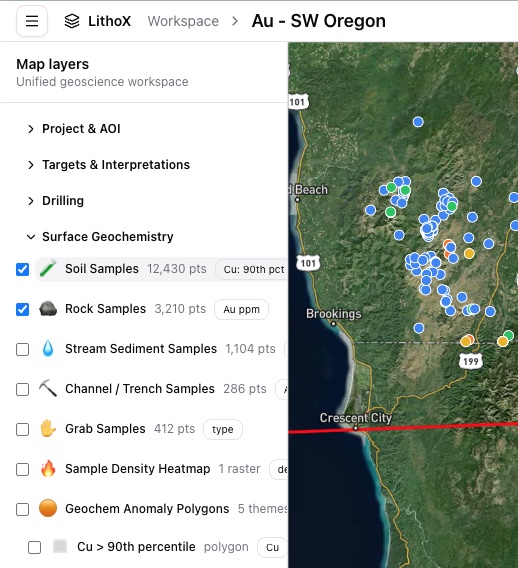Click the type tag on Grab Samples
The image size is (518, 568).
[222, 429]
